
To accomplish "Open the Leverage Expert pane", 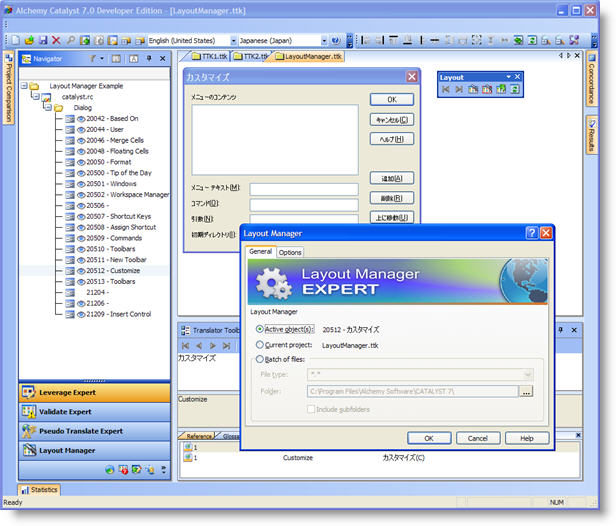I will tap(95, 392).
